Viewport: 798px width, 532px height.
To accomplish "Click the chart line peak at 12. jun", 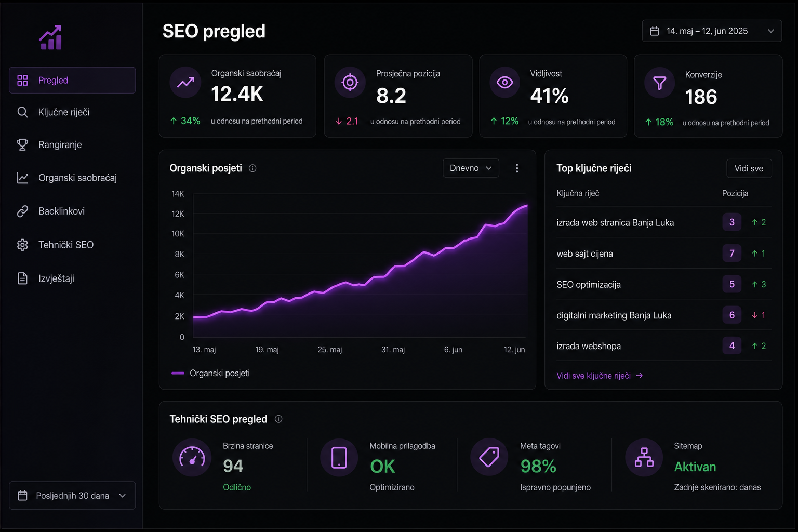I will tap(526, 206).
